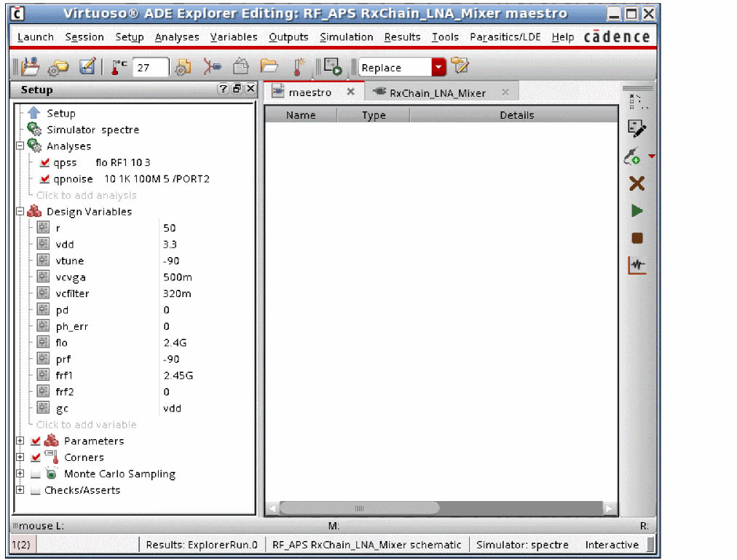The height and width of the screenshot is (560, 737).
Task: Expand the Parameters tree node
Action: pos(20,441)
